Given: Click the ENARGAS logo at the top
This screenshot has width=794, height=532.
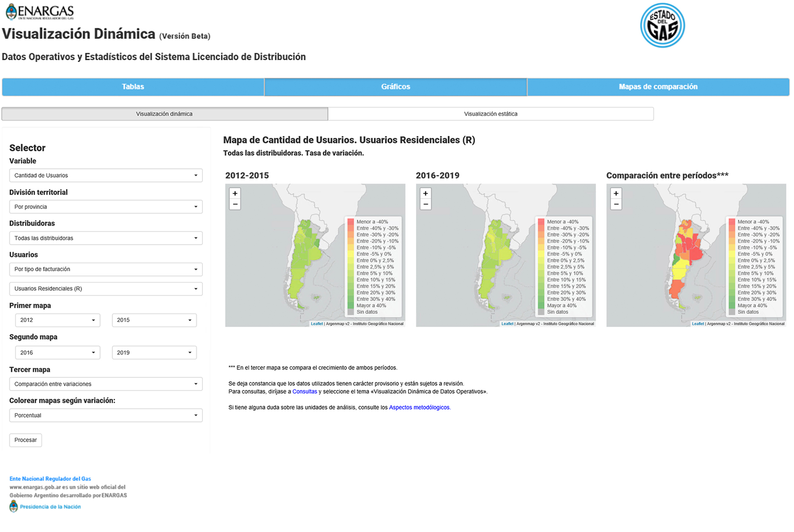Looking at the screenshot, I should pos(40,12).
